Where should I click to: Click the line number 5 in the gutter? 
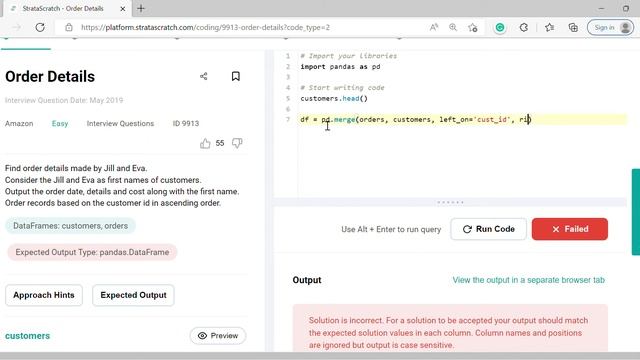pos(288,98)
